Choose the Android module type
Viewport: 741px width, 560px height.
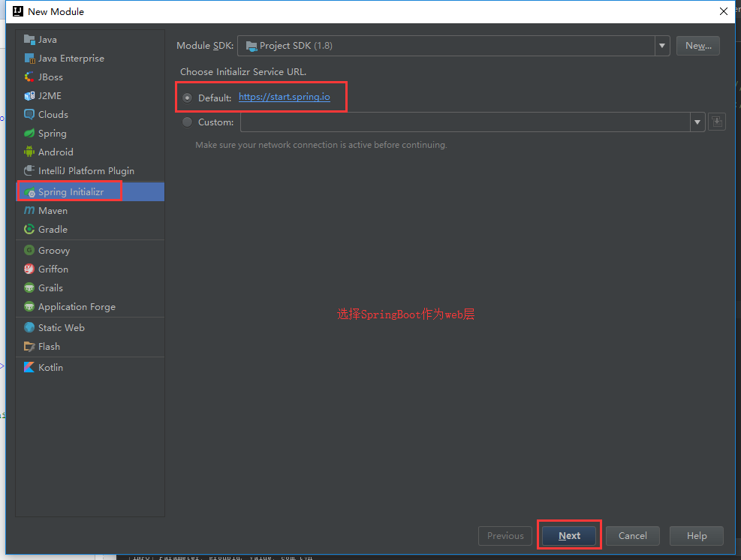(90, 152)
